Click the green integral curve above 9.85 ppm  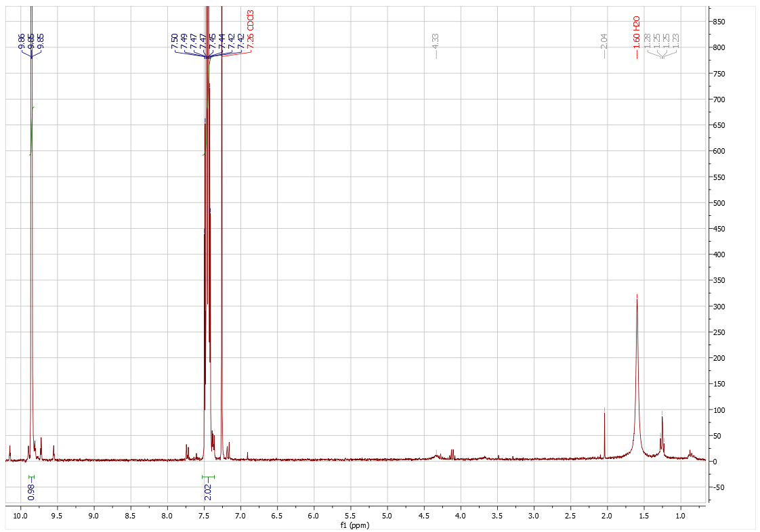tap(32, 129)
